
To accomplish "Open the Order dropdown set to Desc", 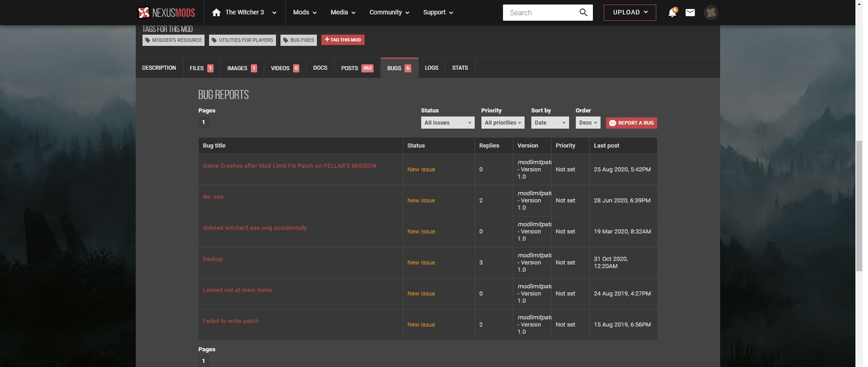I will click(x=588, y=123).
